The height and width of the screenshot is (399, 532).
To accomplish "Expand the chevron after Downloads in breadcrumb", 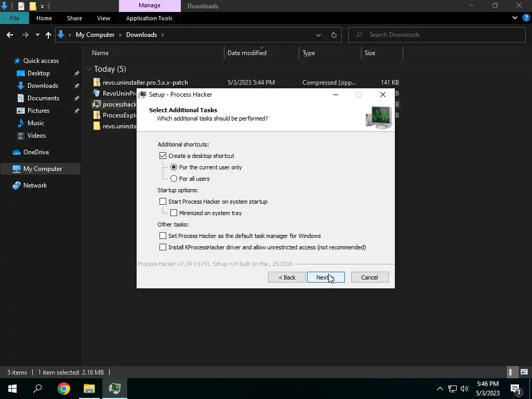I will (x=163, y=35).
